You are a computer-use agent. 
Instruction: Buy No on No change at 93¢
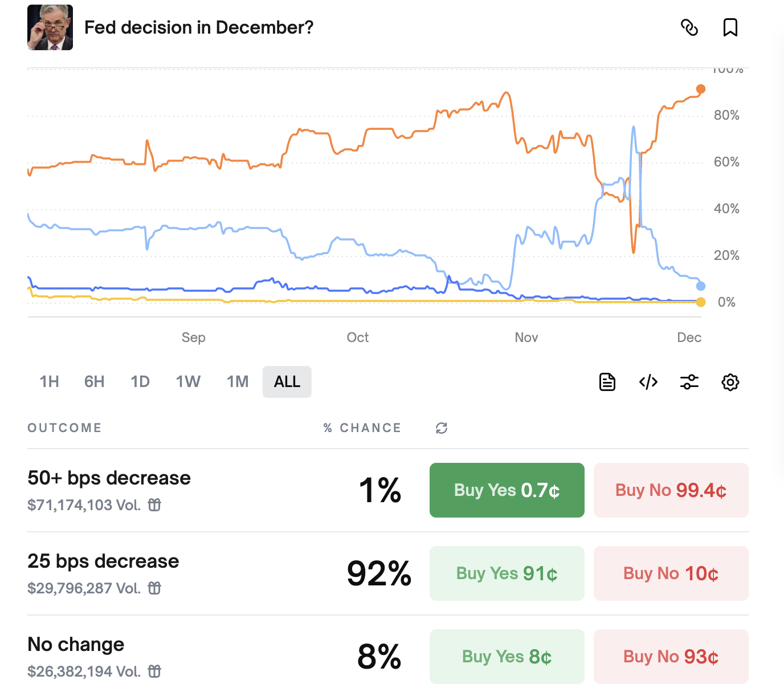coord(671,656)
